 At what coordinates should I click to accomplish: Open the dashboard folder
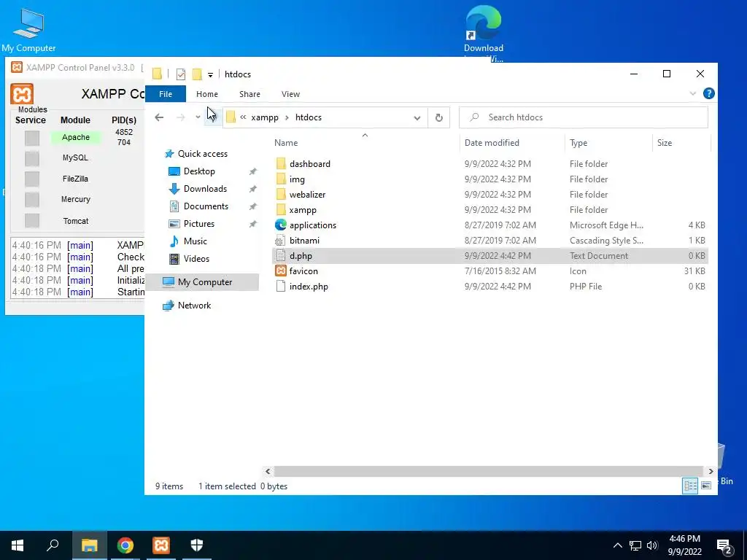pyautogui.click(x=309, y=164)
